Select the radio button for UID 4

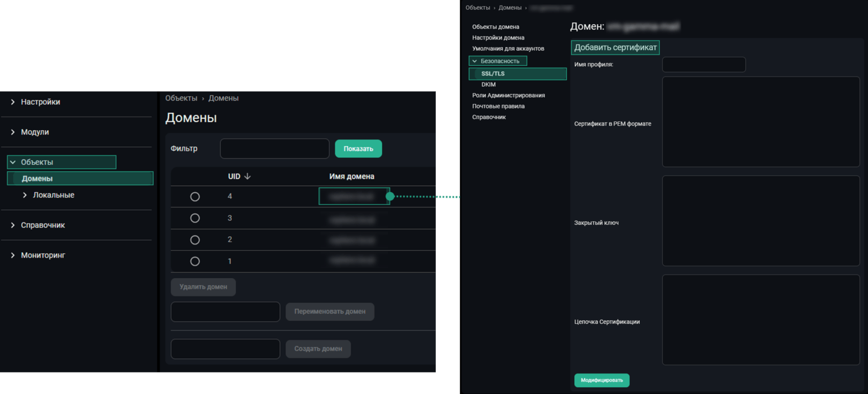(195, 196)
